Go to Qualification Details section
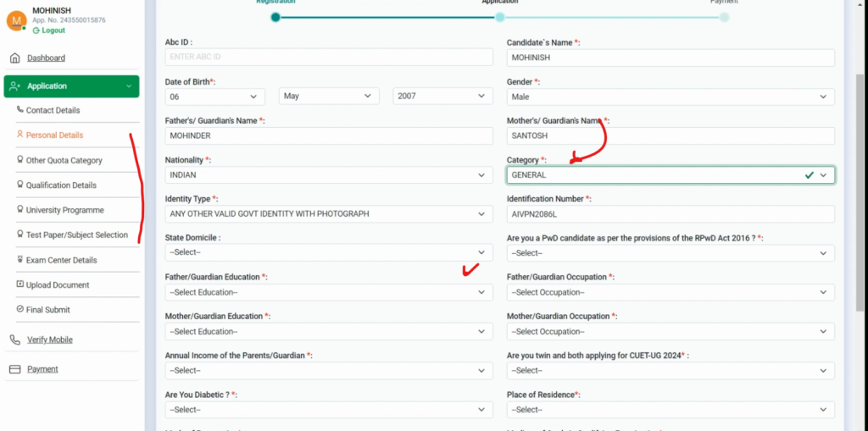Screen dimensions: 868x431 coord(61,185)
